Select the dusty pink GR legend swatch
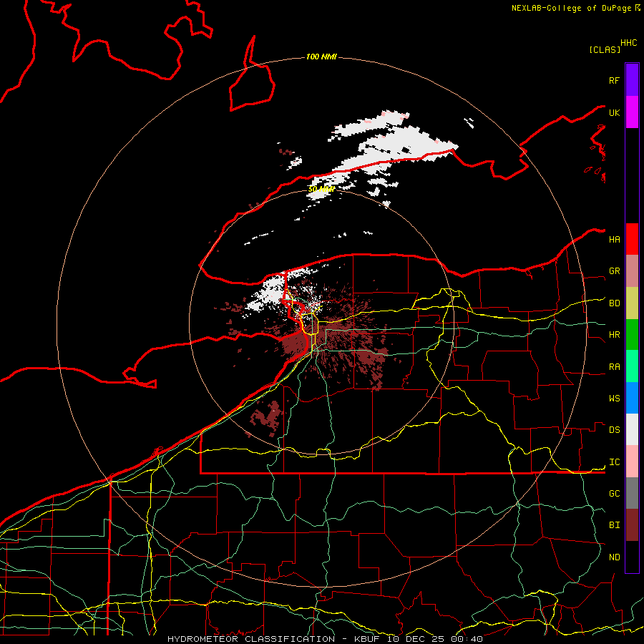This screenshot has width=644, height=644. click(632, 271)
